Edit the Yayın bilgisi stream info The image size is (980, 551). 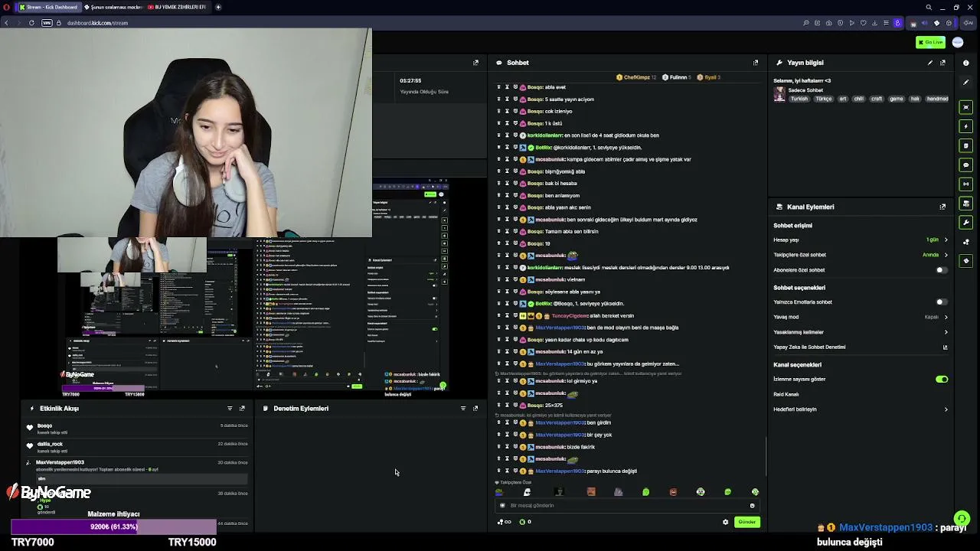click(930, 63)
